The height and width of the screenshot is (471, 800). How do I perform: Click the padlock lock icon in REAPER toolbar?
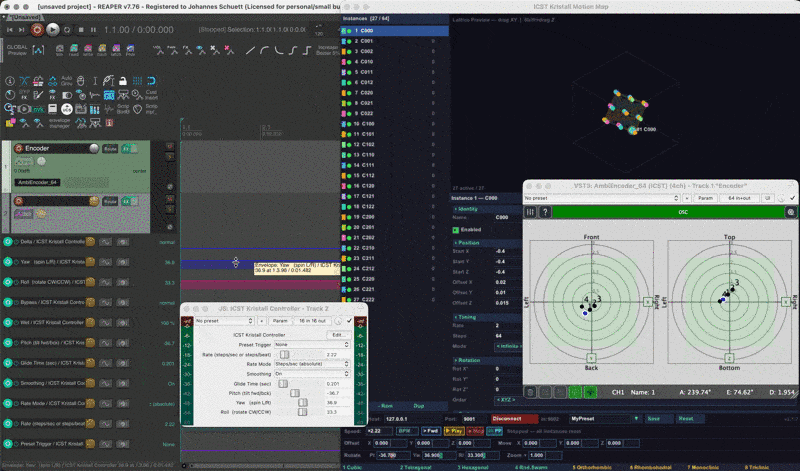pos(122,81)
